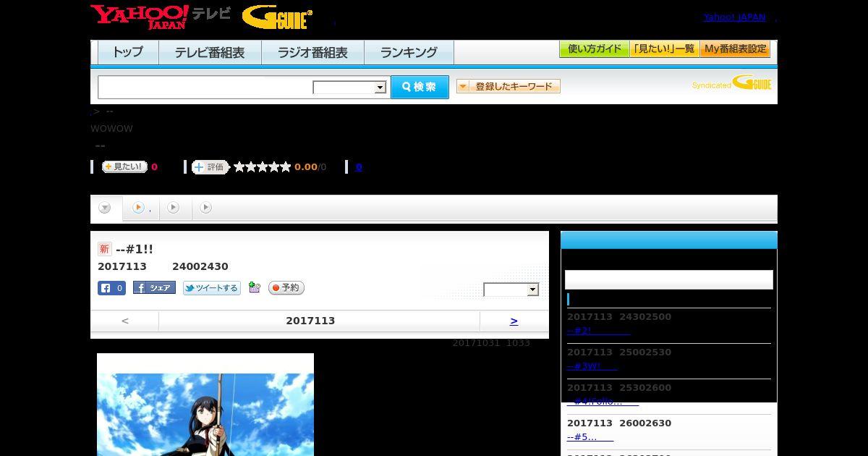Expand the dropdown in the program panel

[x=511, y=290]
